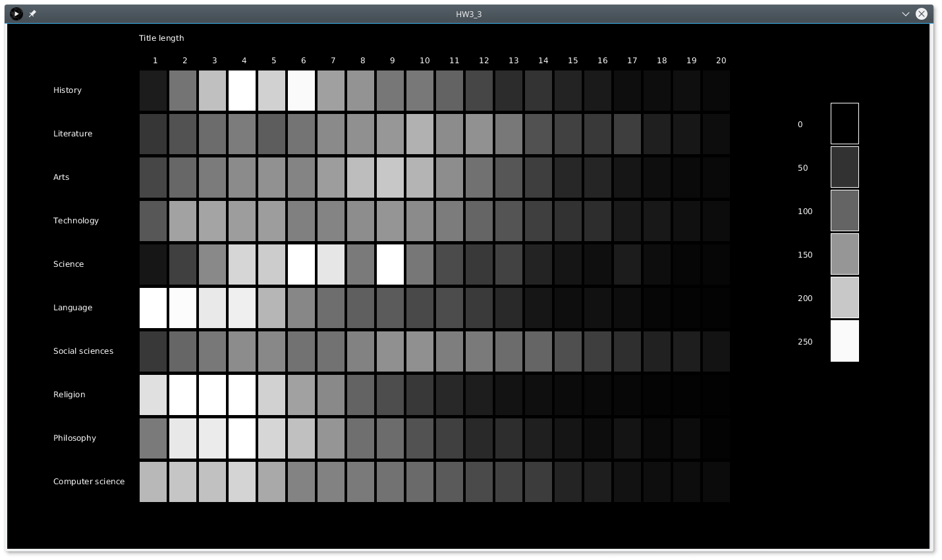Viewport: 942px width, 560px height.
Task: Select the Religion cell under column 3
Action: [213, 395]
